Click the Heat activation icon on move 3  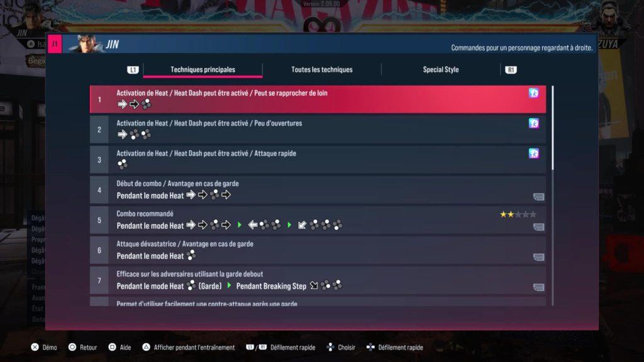[533, 153]
